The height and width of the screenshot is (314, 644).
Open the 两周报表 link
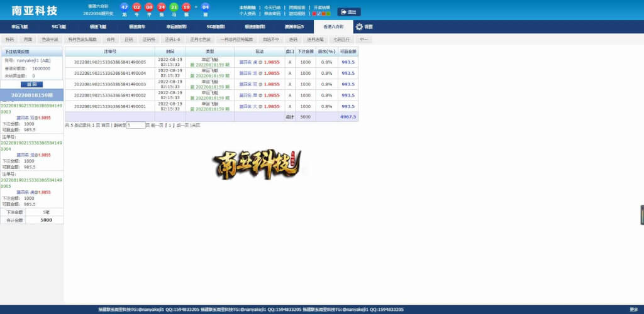tap(297, 8)
